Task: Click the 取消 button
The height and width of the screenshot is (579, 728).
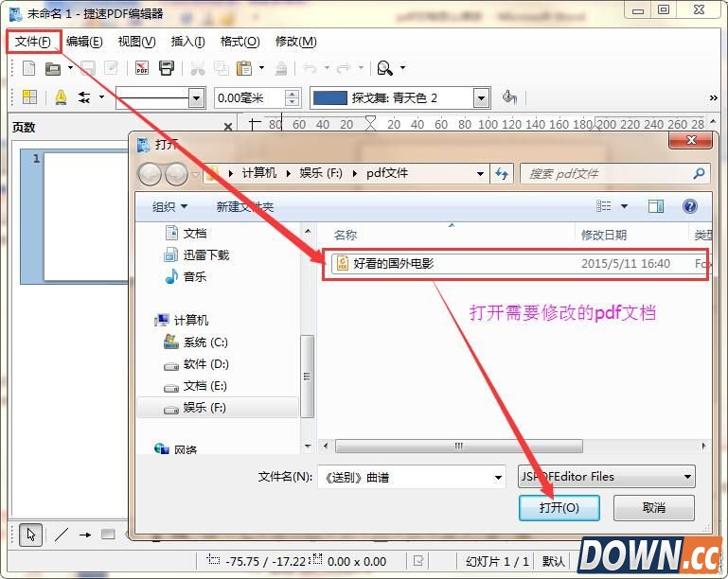Action: click(x=654, y=508)
